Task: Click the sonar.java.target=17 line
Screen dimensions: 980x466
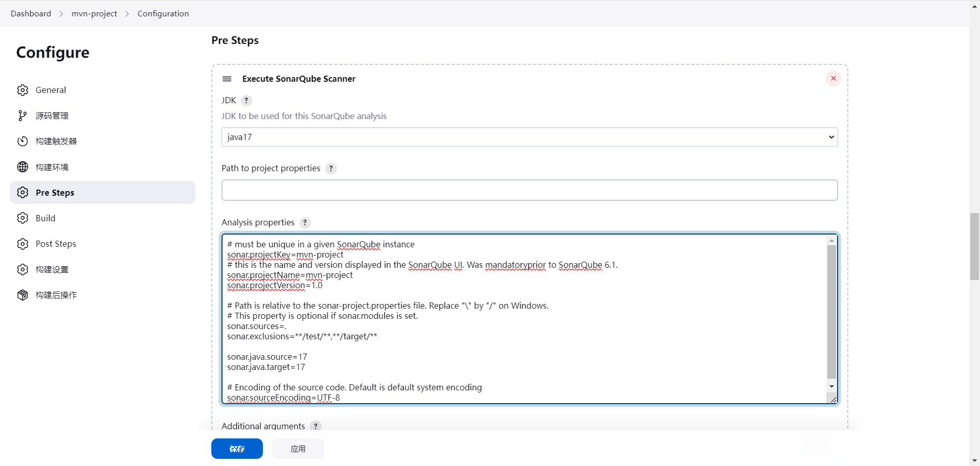Action: (266, 367)
